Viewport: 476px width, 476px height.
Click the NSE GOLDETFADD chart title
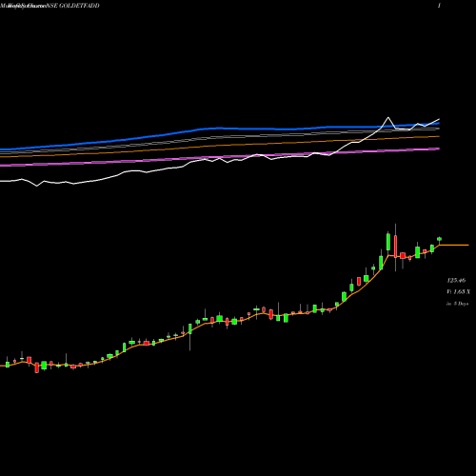74,6
